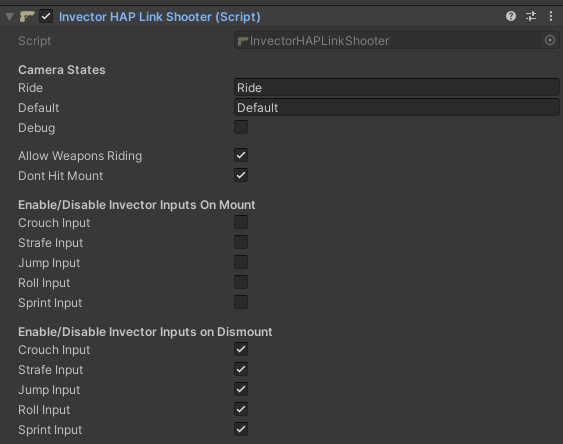The height and width of the screenshot is (444, 563).
Task: Uncheck Roll Input under on Dismount
Action: [241, 409]
